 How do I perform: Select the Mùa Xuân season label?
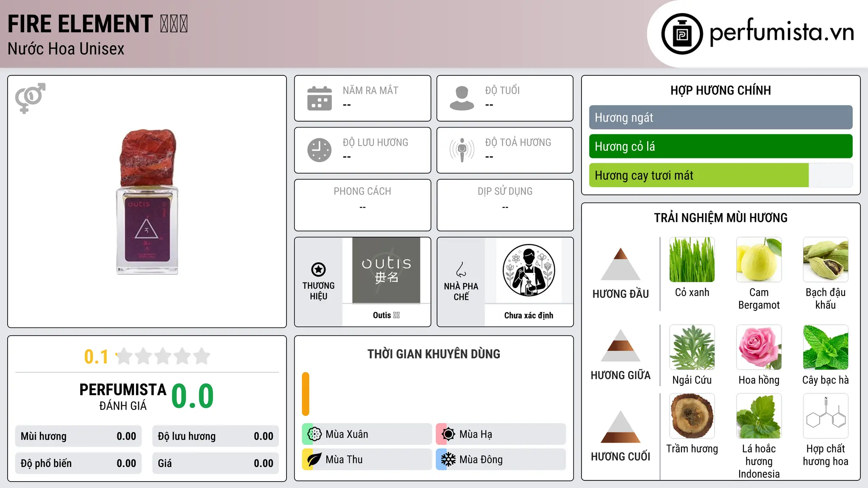347,434
